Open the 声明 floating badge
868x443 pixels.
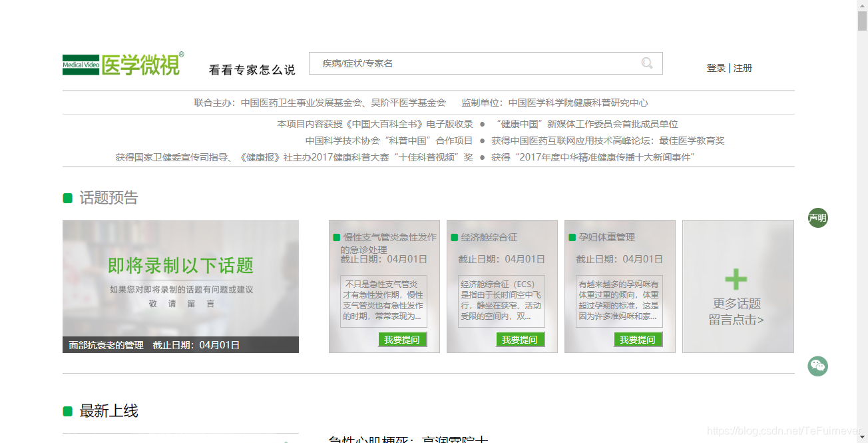[817, 218]
